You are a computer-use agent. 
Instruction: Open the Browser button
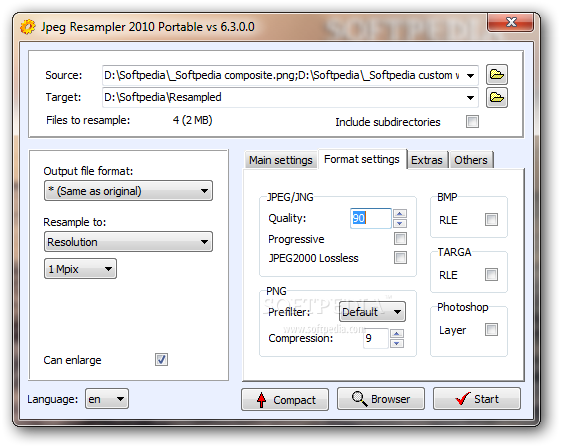381,398
